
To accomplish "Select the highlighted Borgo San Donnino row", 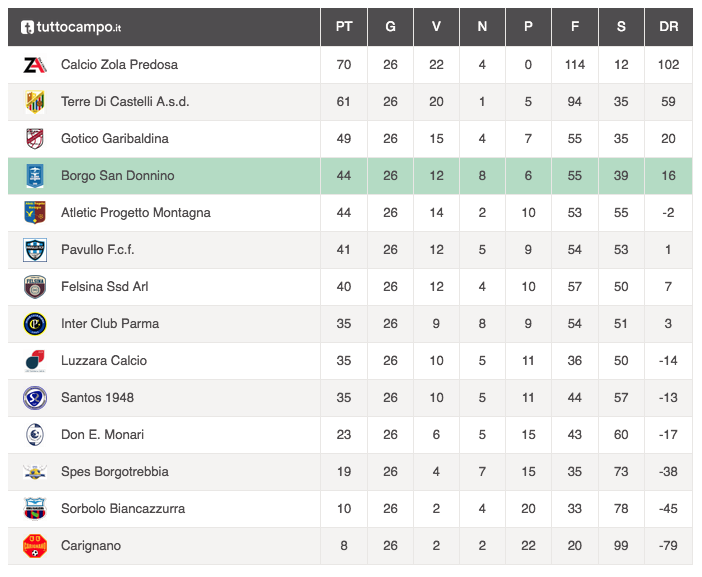I will (x=350, y=176).
